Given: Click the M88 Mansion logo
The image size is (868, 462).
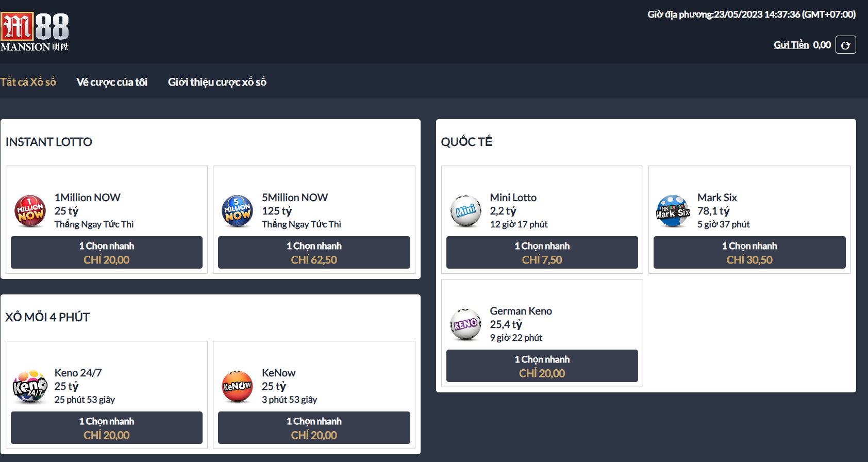Looking at the screenshot, I should (x=35, y=31).
